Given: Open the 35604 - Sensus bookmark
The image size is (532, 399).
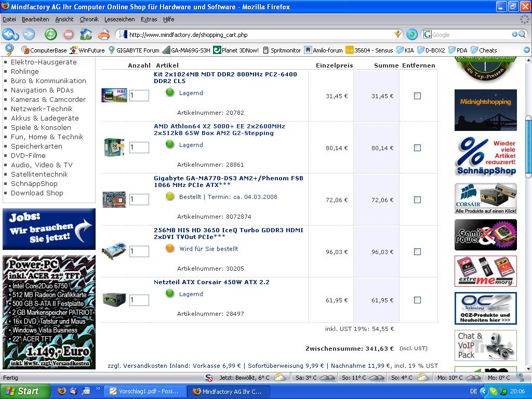Looking at the screenshot, I should (x=369, y=50).
